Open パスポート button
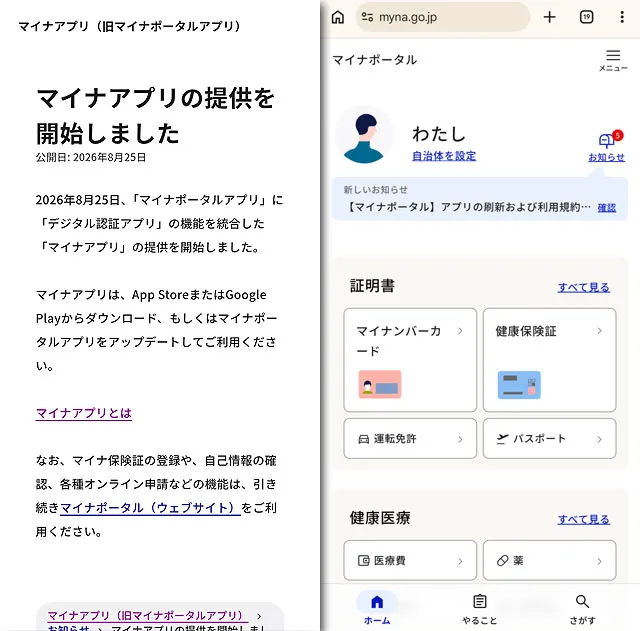The width and height of the screenshot is (640, 631). (x=549, y=439)
